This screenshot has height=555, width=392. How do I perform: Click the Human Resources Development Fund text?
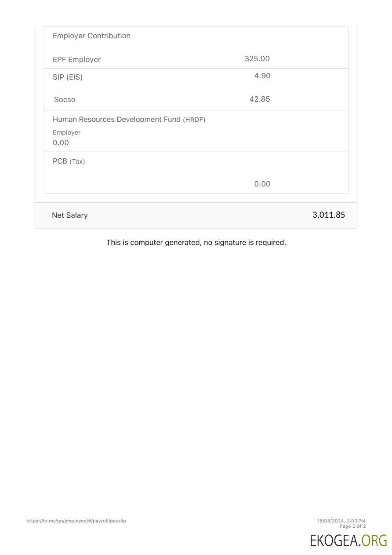pyautogui.click(x=116, y=120)
